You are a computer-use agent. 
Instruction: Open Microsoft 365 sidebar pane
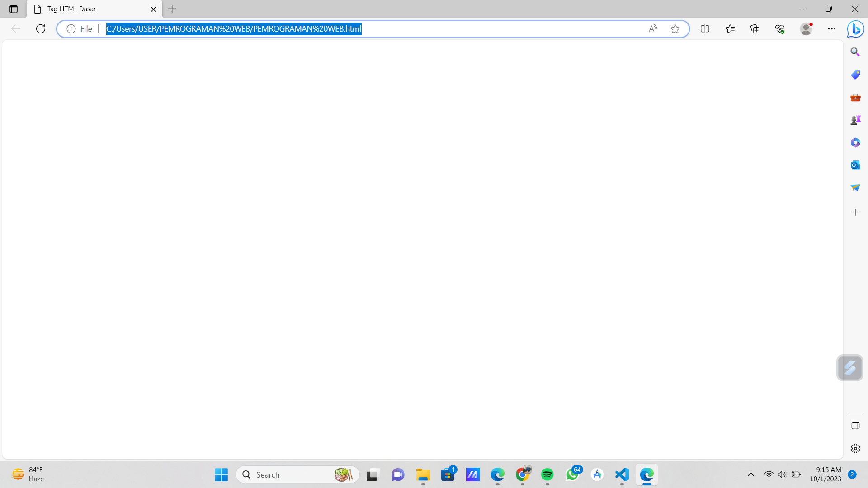pyautogui.click(x=855, y=142)
